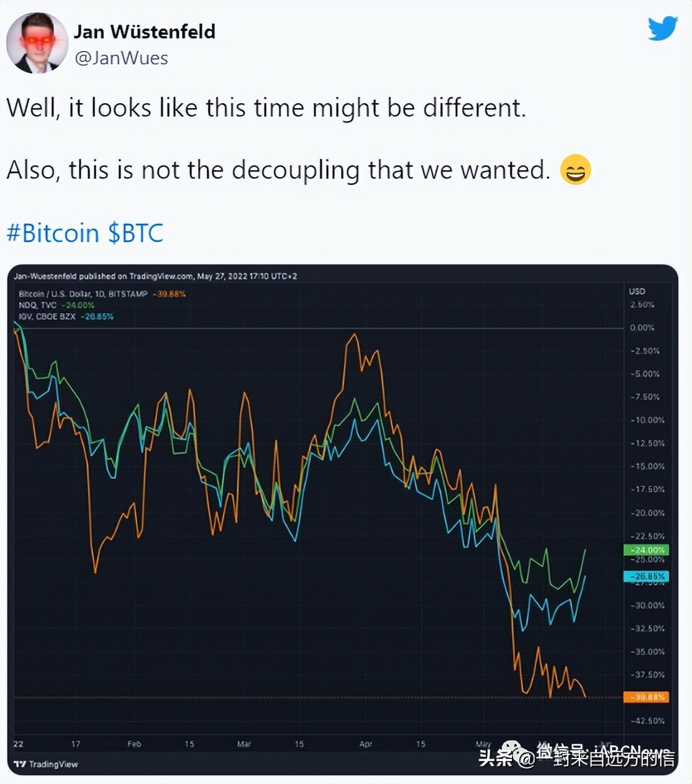Click the Feb marker on time axis
Viewport: 692px width, 784px height.
[x=134, y=744]
